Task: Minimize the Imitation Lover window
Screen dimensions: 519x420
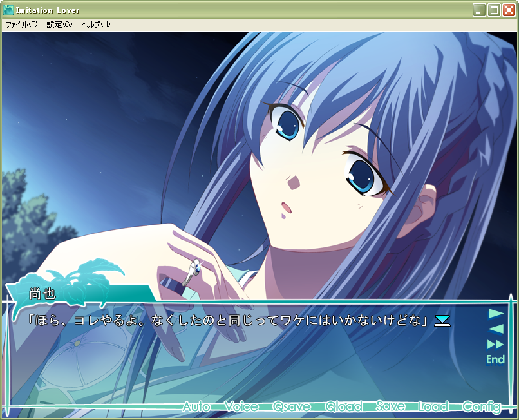Action: pos(478,10)
